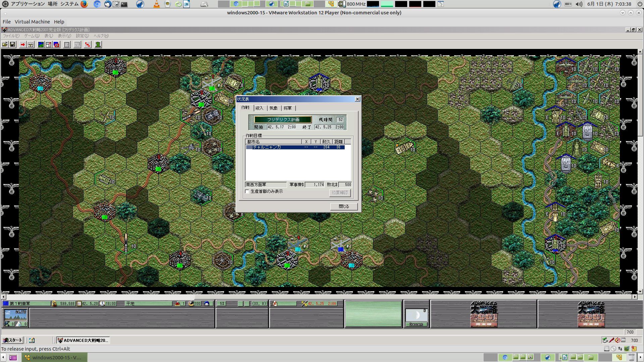644x362 pixels.
Task: Click the money bag icon in status bar
Action: (x=54, y=304)
